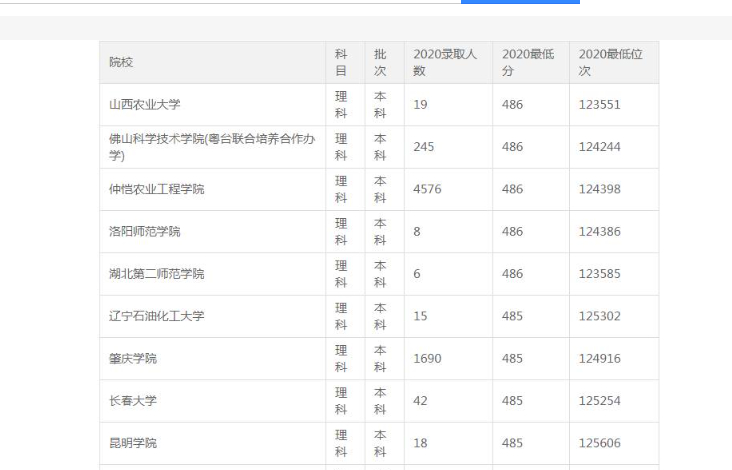Click the 院校 column header
The height and width of the screenshot is (470, 732).
(x=121, y=62)
